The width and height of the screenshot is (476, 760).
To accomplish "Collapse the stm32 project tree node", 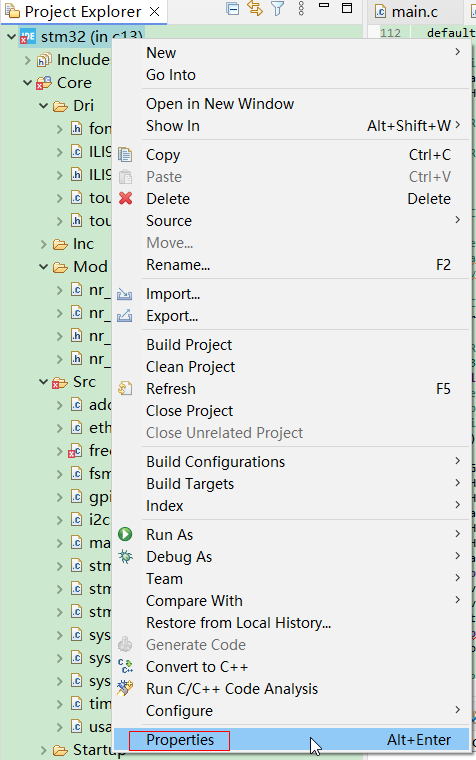I will pyautogui.click(x=12, y=36).
